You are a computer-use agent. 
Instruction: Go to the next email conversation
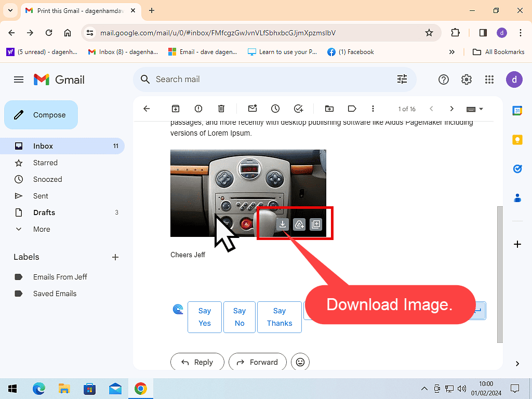pyautogui.click(x=451, y=109)
